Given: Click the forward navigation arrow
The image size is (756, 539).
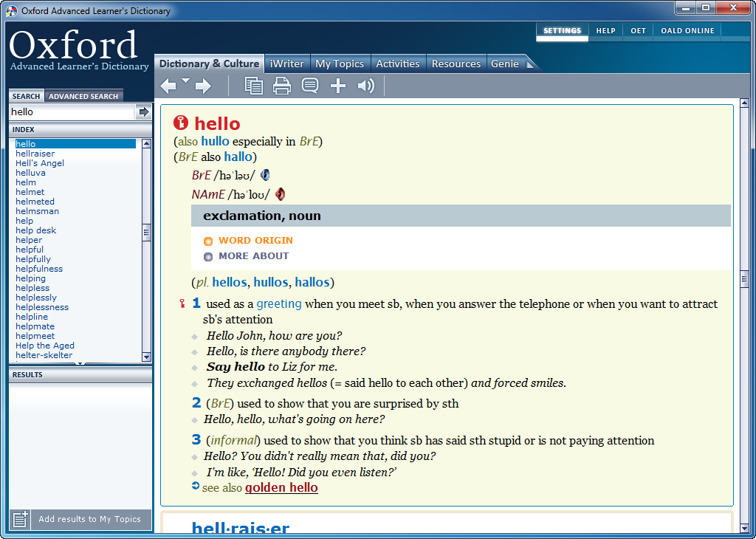Looking at the screenshot, I should tap(203, 86).
